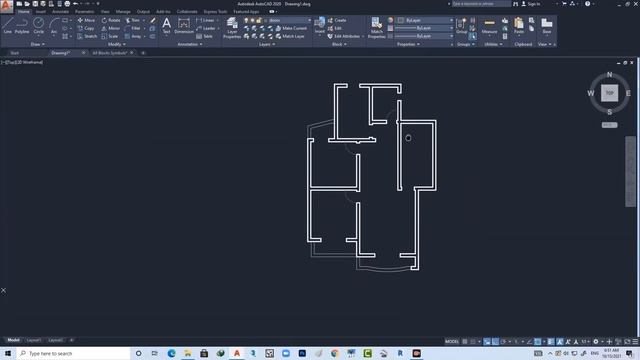Click the new drawing tab plus button

pos(143,53)
